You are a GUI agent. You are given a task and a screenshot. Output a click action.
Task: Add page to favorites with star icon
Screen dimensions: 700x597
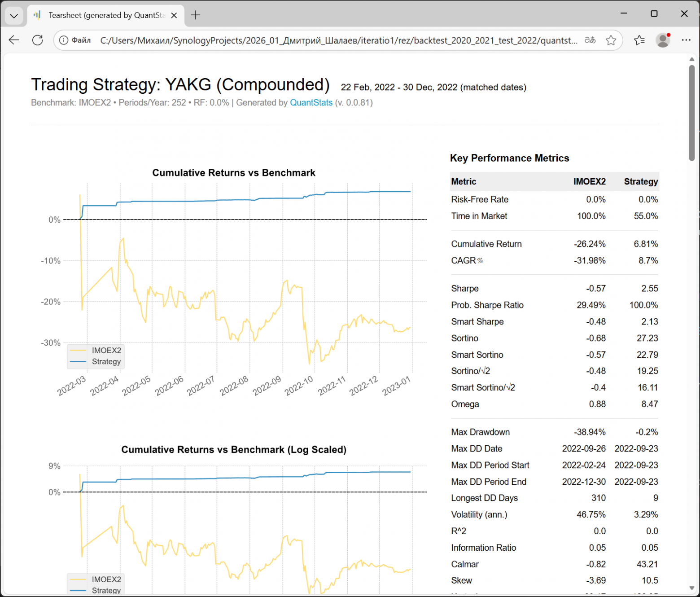(611, 40)
